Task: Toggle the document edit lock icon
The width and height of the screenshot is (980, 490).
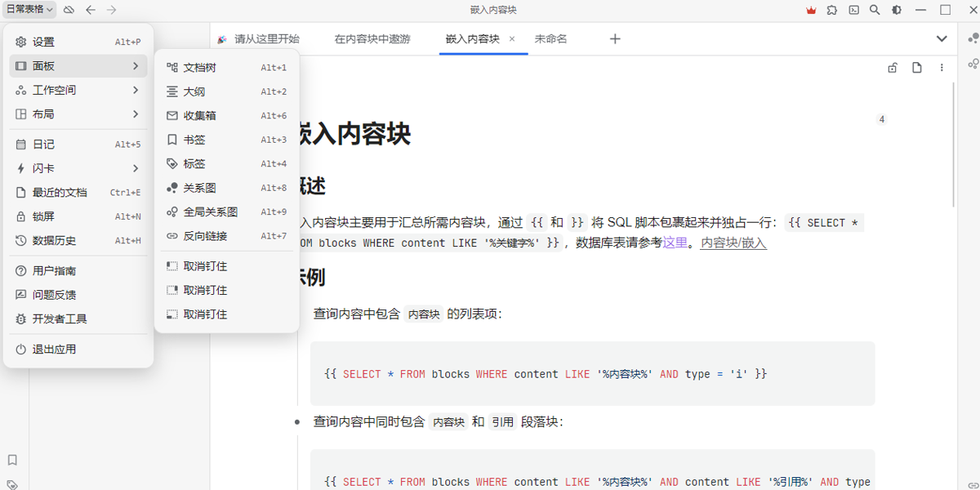Action: tap(893, 68)
